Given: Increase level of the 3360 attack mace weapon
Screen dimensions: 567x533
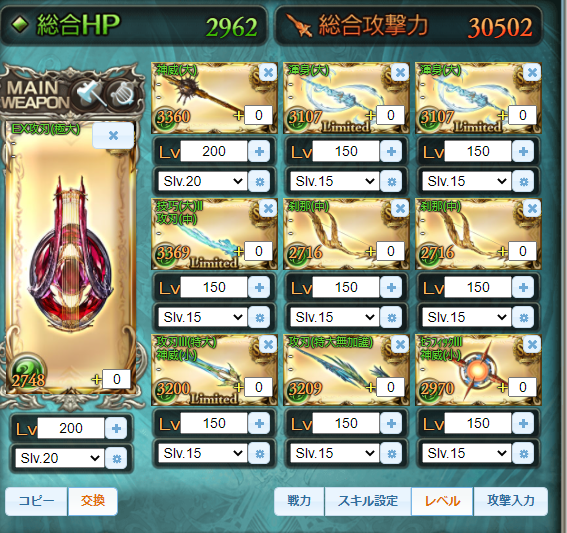Looking at the screenshot, I should [x=259, y=151].
